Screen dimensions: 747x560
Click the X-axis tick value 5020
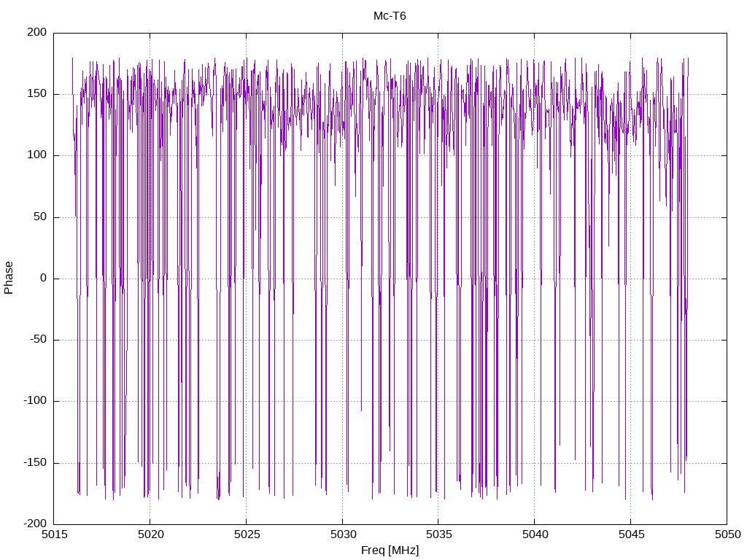coord(150,534)
